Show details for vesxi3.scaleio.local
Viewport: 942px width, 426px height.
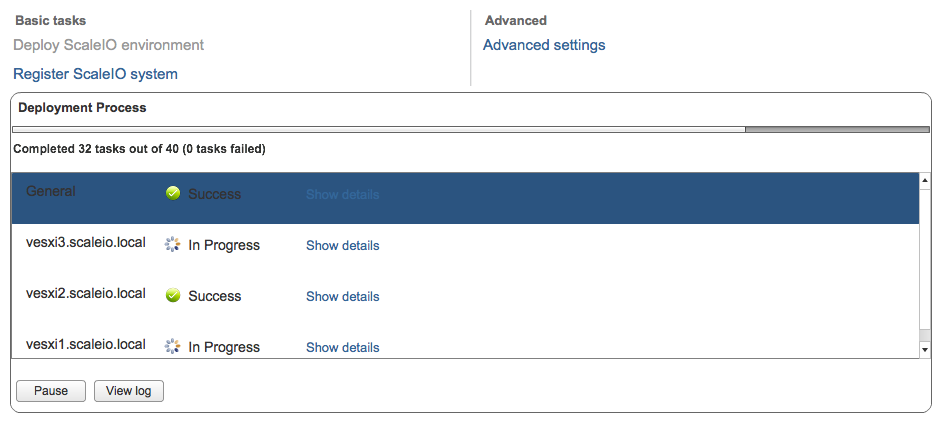click(342, 245)
